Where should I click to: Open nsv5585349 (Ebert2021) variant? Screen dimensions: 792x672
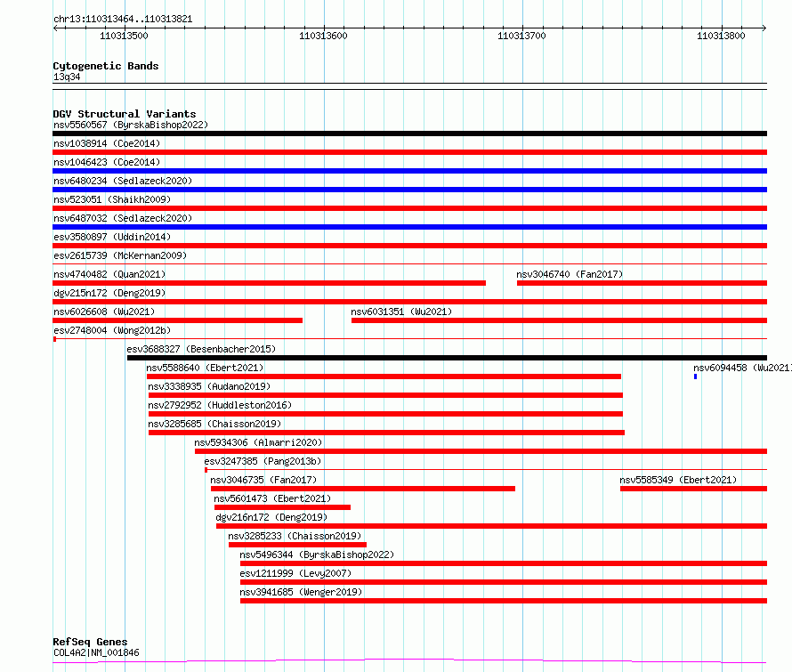click(678, 480)
